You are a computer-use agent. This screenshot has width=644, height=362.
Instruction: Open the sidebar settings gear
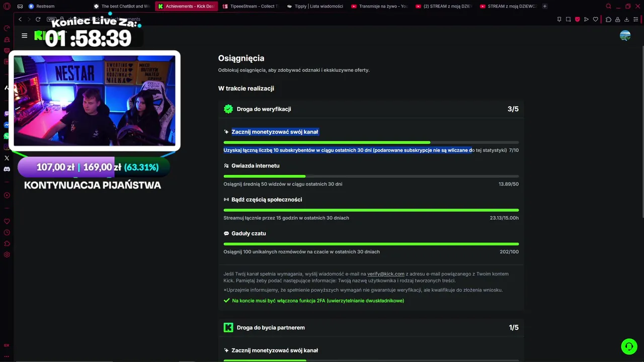[7, 255]
